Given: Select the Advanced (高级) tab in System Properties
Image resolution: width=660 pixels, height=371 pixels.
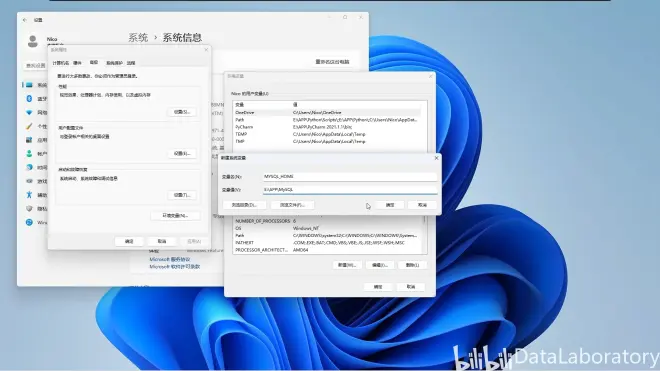Looking at the screenshot, I should click(94, 62).
